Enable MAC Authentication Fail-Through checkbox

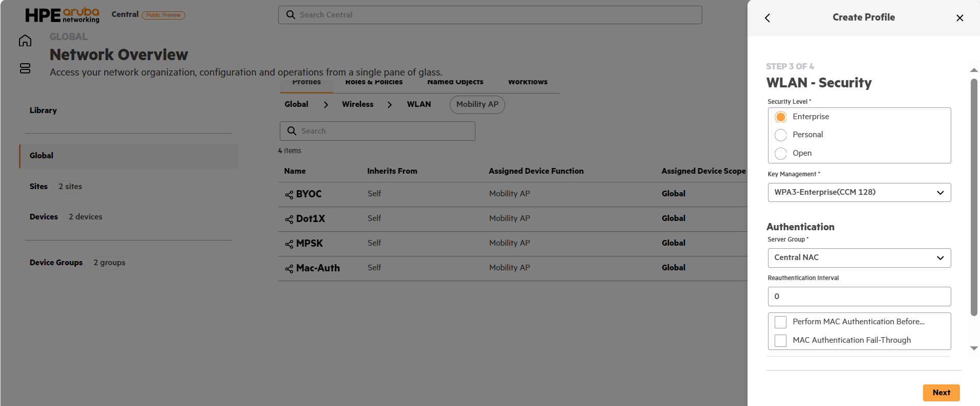coord(781,341)
